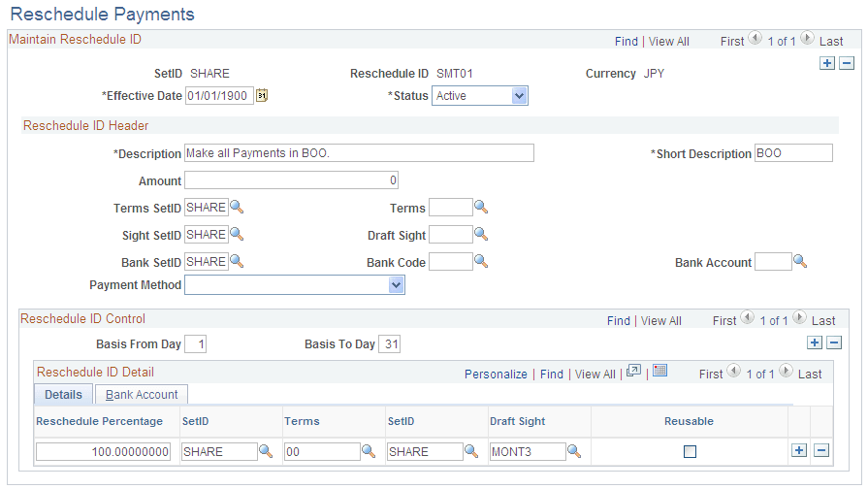Click the Draft Sight MONT3 grid field
The image size is (868, 489).
point(528,451)
